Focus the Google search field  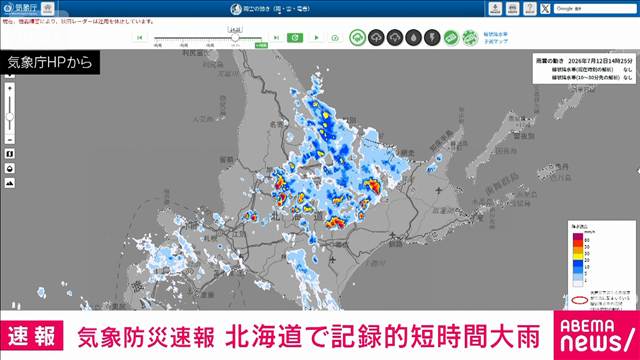click(x=595, y=9)
